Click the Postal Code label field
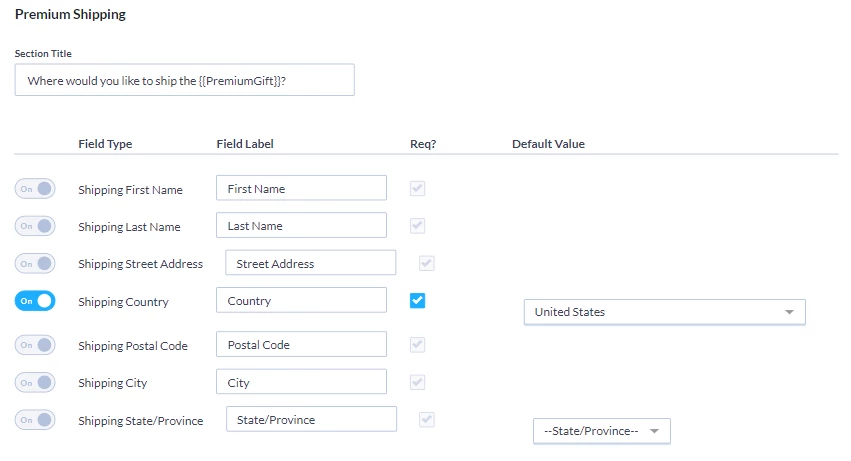Image resolution: width=851 pixels, height=461 pixels. (x=301, y=344)
